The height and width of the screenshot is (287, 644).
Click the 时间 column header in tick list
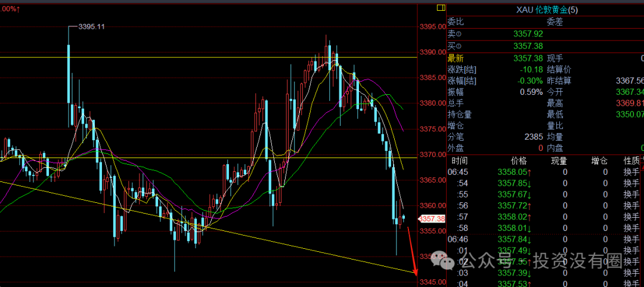(460, 161)
